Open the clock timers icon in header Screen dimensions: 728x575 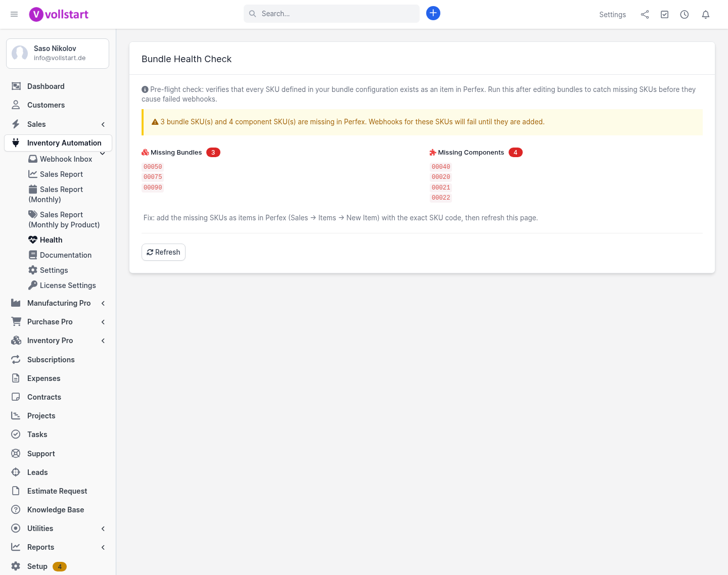click(685, 15)
